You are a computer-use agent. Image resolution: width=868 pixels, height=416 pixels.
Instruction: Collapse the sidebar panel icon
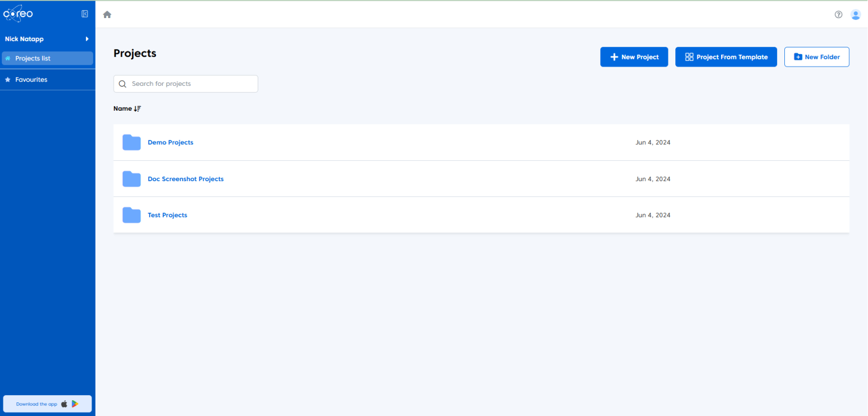(x=85, y=14)
